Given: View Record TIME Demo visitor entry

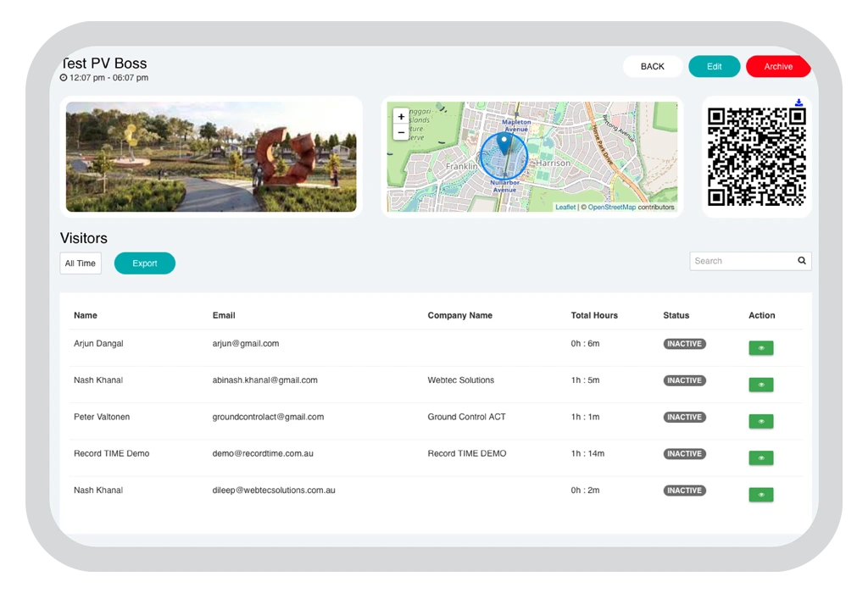Looking at the screenshot, I should point(760,458).
